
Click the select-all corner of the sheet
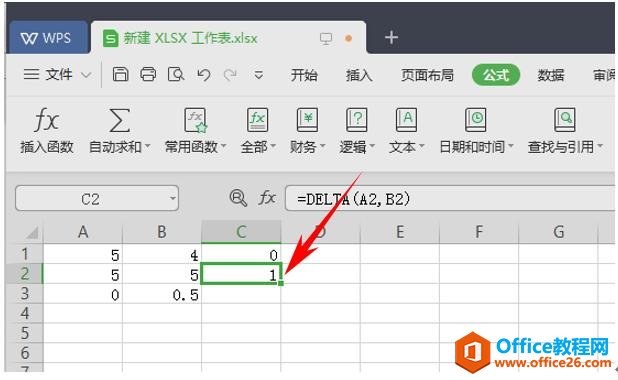coord(32,232)
